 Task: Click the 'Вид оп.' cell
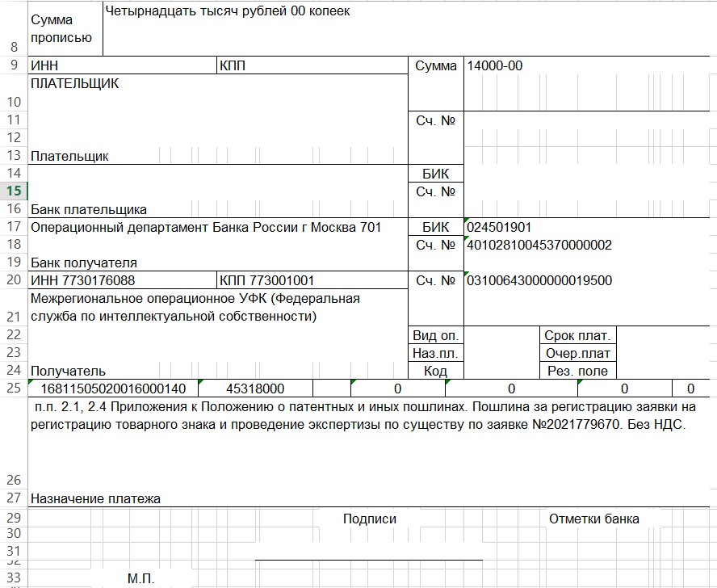(x=436, y=335)
